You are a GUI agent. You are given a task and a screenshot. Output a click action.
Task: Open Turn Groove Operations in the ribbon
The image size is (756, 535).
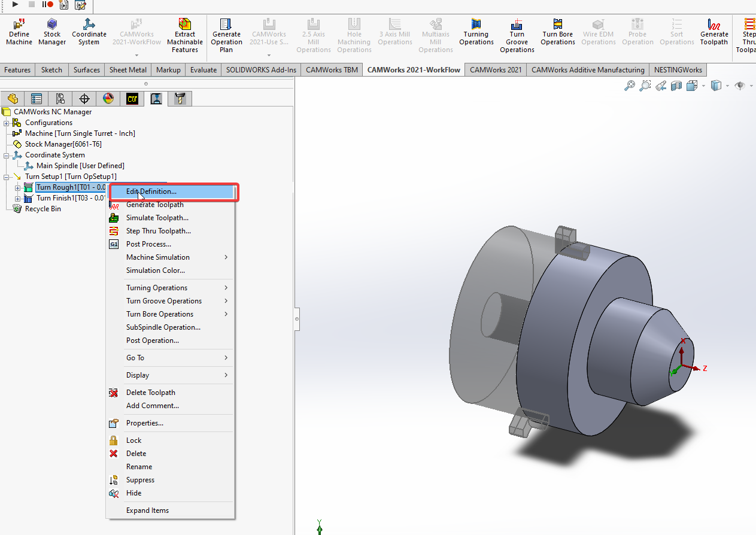pyautogui.click(x=517, y=35)
